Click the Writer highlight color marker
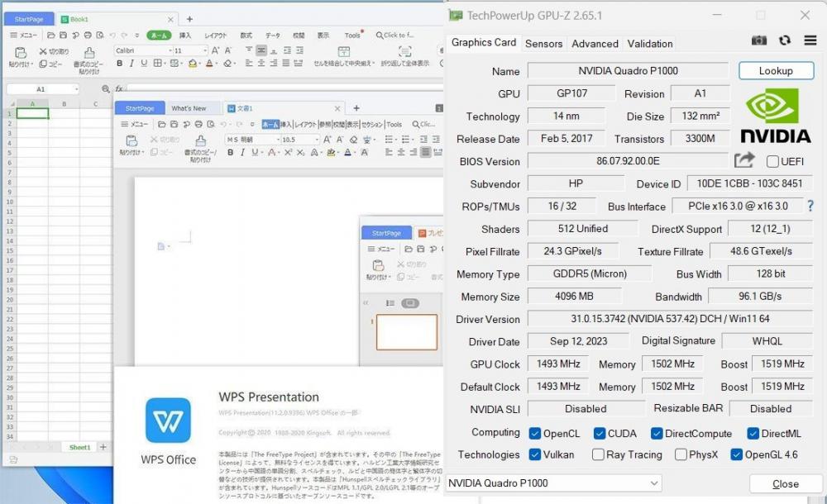 [x=331, y=152]
